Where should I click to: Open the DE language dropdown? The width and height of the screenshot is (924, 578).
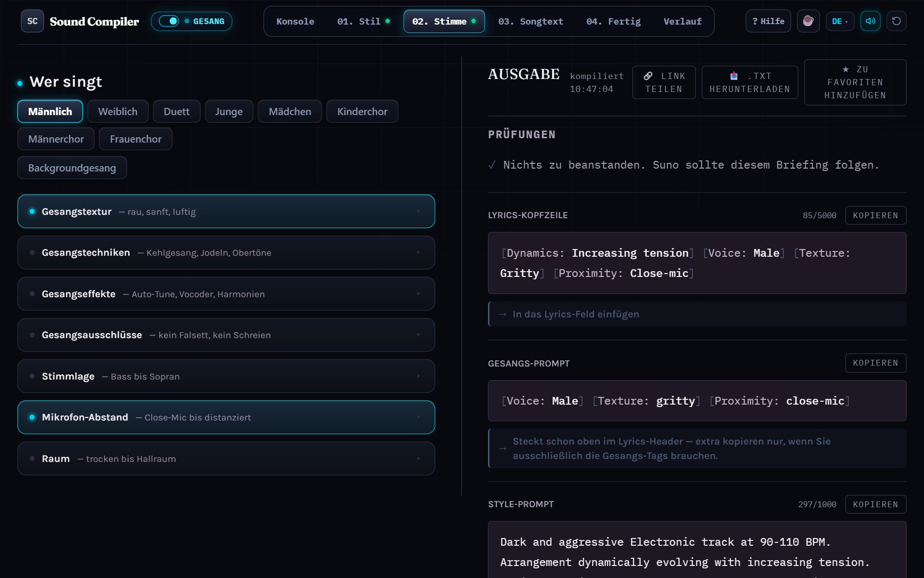coord(840,21)
